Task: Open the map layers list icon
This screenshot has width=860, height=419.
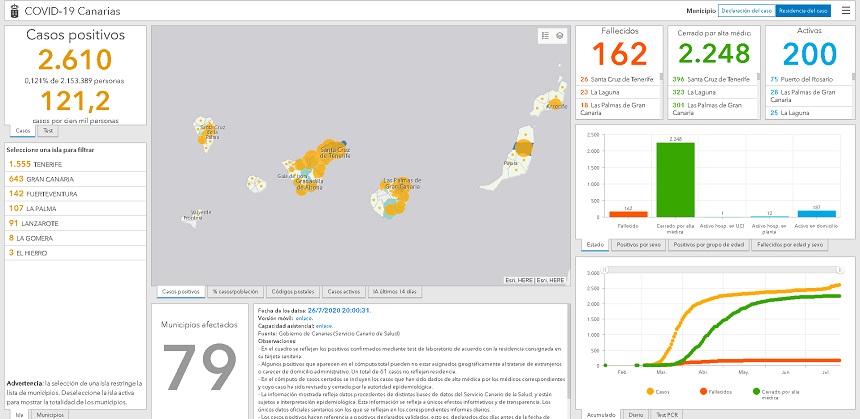Action: pyautogui.click(x=560, y=35)
